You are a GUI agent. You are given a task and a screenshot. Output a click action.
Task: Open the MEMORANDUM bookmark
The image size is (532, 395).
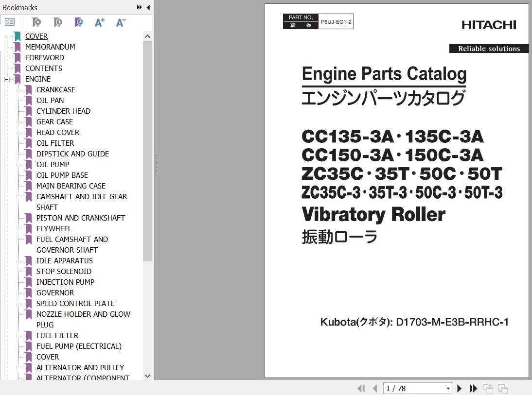50,47
